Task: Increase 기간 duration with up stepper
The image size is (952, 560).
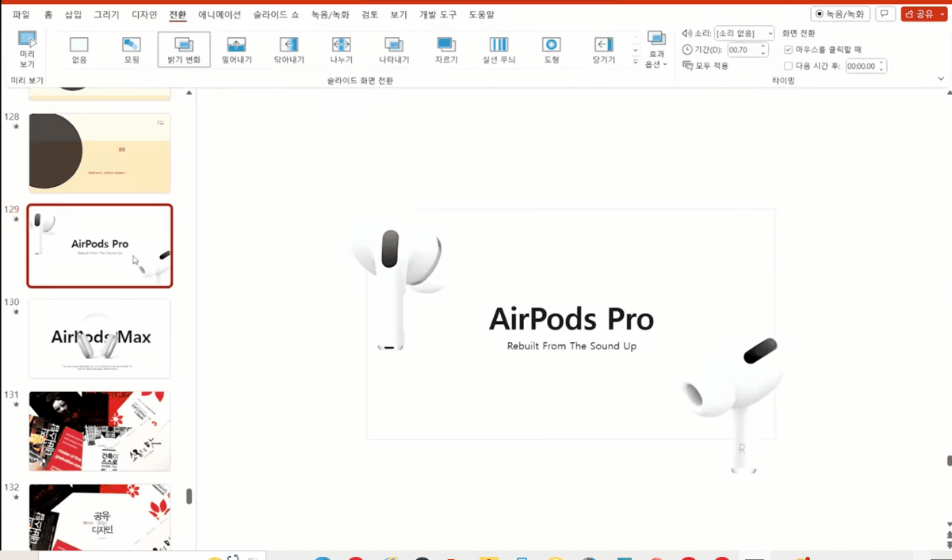Action: tap(763, 47)
